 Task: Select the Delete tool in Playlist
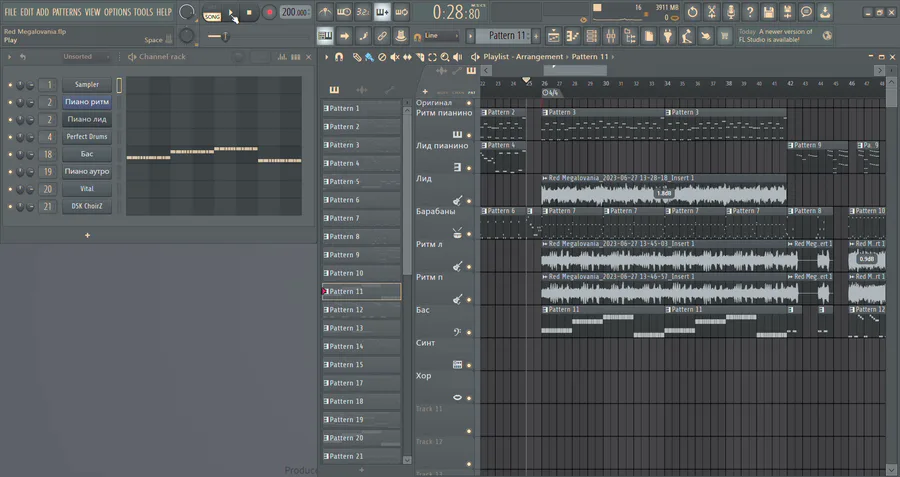382,57
